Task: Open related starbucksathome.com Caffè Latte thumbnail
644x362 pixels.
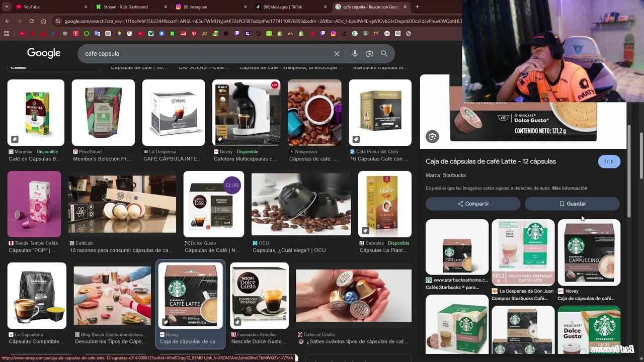Action: [x=457, y=247]
